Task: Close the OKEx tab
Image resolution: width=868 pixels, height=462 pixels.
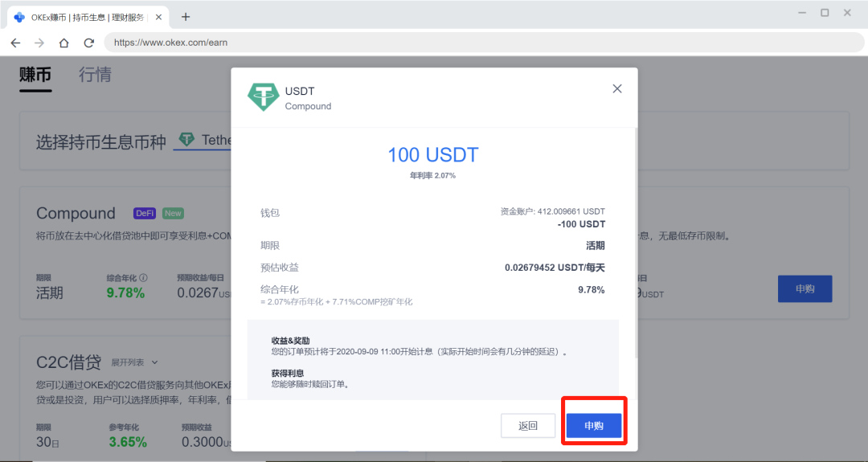Action: tap(158, 17)
